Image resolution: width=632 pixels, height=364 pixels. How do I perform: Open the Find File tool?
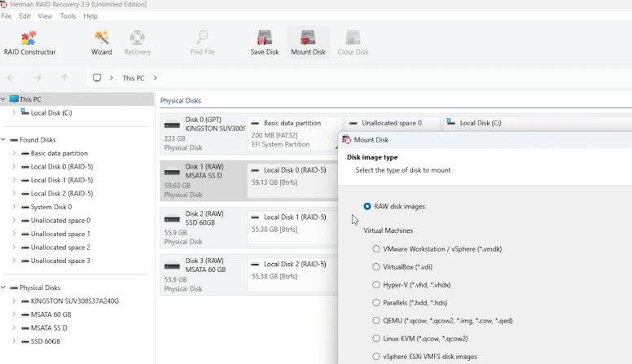202,42
